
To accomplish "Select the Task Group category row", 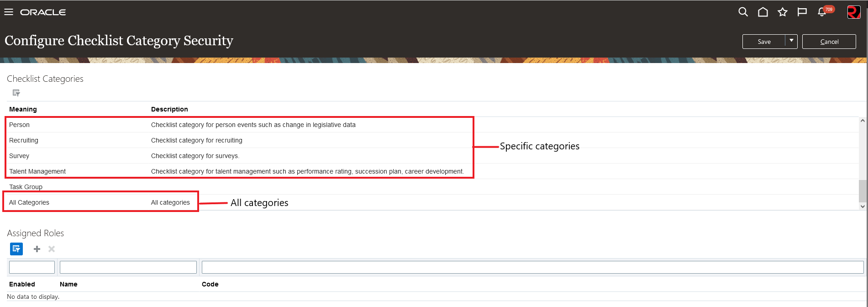I will [x=432, y=187].
